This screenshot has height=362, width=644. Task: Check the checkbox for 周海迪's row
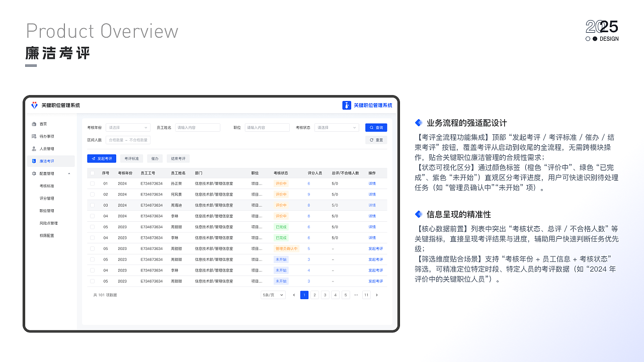click(x=92, y=205)
